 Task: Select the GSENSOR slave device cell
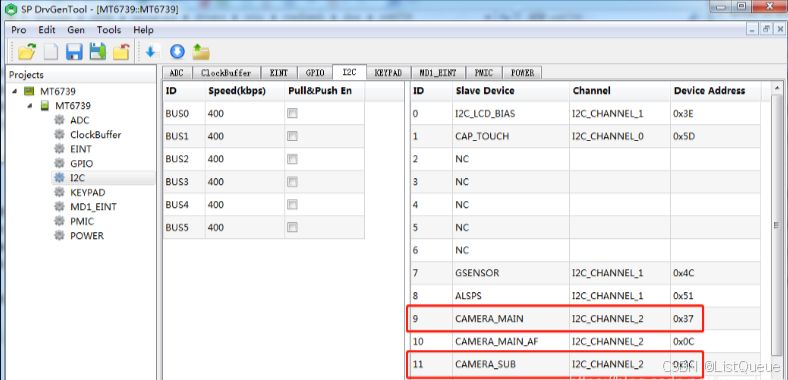[511, 273]
